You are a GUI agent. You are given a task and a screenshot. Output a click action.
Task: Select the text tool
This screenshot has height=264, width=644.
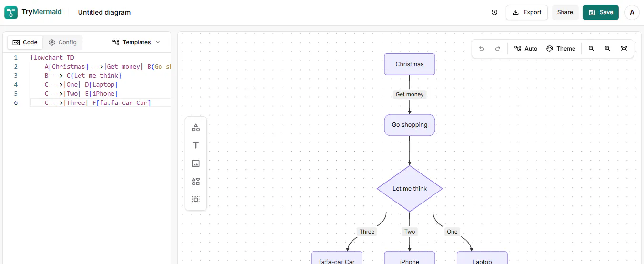pyautogui.click(x=196, y=145)
